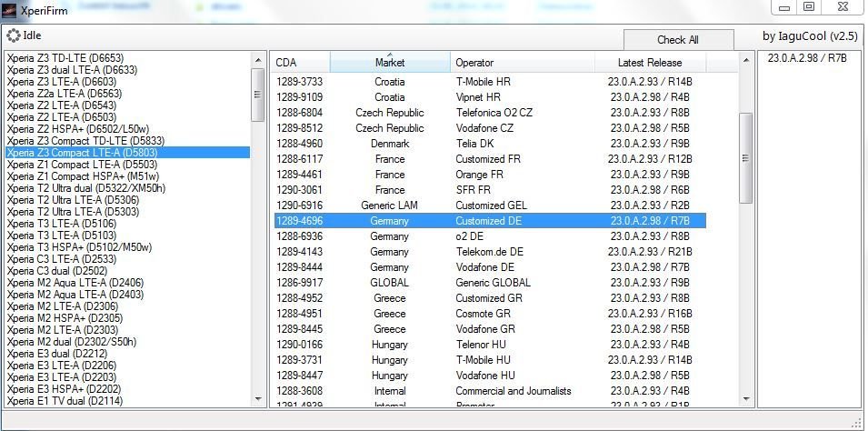Select the Commercial and Journalists row
The image size is (868, 431).
pos(491,391)
